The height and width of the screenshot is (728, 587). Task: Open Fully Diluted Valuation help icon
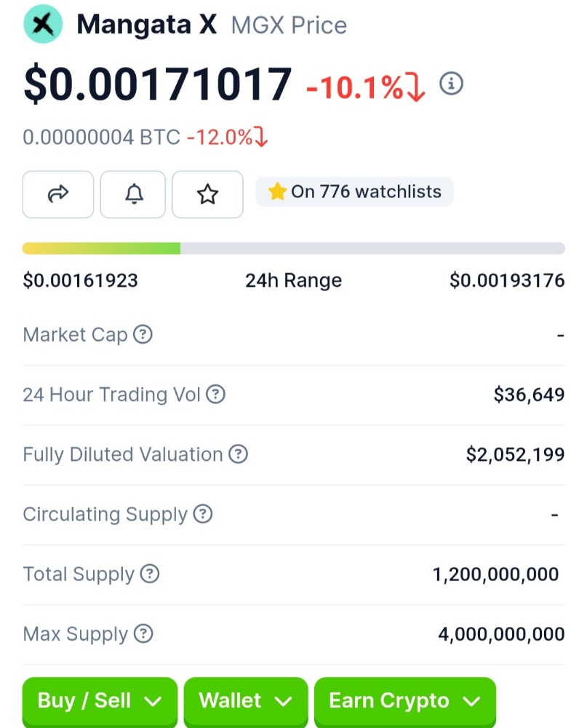click(239, 454)
